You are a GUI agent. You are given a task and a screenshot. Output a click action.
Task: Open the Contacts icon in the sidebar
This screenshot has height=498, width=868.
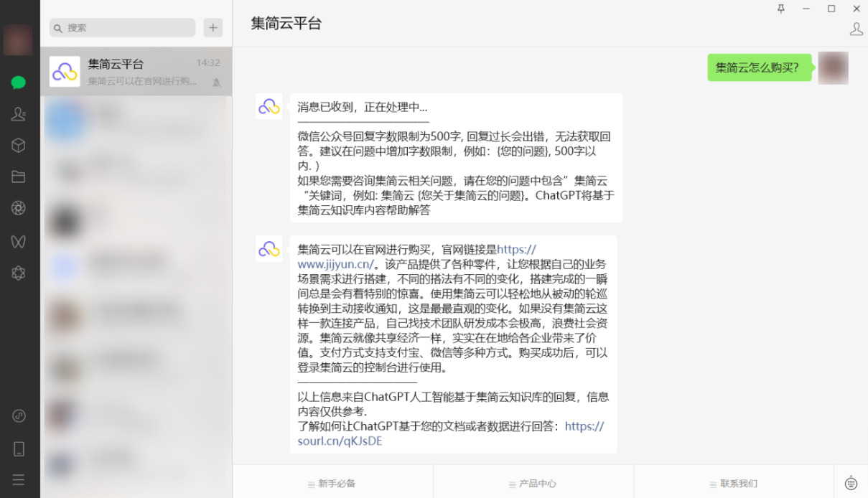(x=19, y=113)
